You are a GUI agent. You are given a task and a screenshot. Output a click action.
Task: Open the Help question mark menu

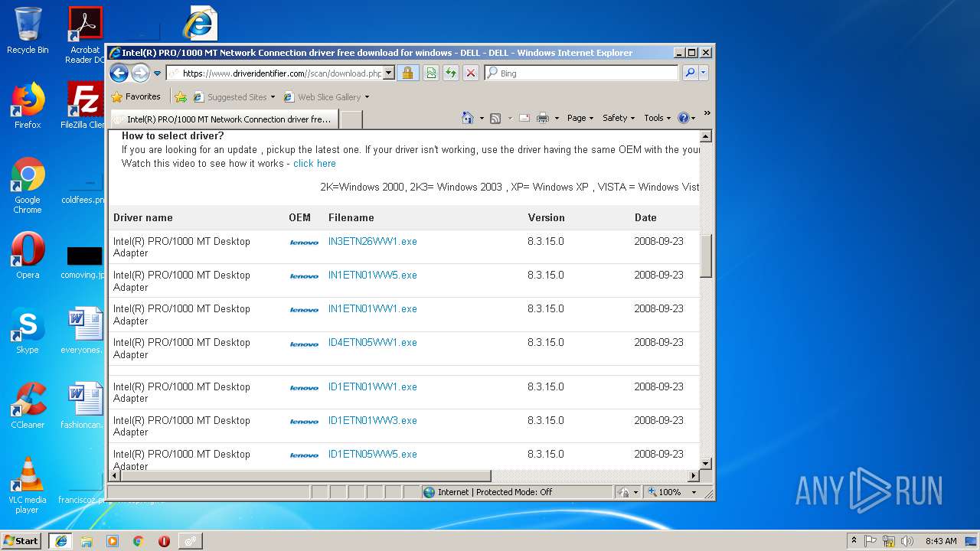pos(686,118)
